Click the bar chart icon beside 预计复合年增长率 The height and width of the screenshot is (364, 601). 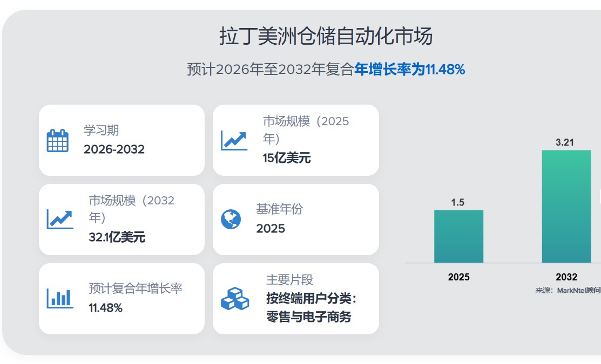(x=60, y=299)
